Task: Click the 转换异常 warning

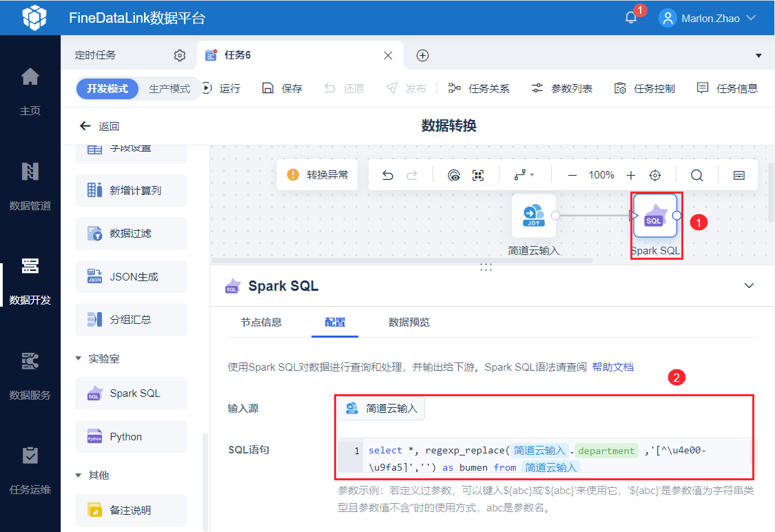Action: [x=318, y=174]
